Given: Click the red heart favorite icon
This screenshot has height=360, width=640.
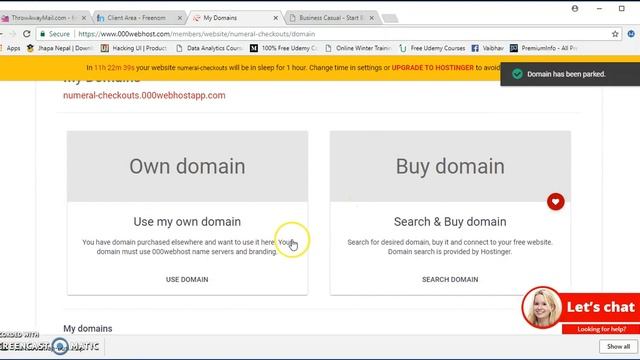Looking at the screenshot, I should coord(556,202).
